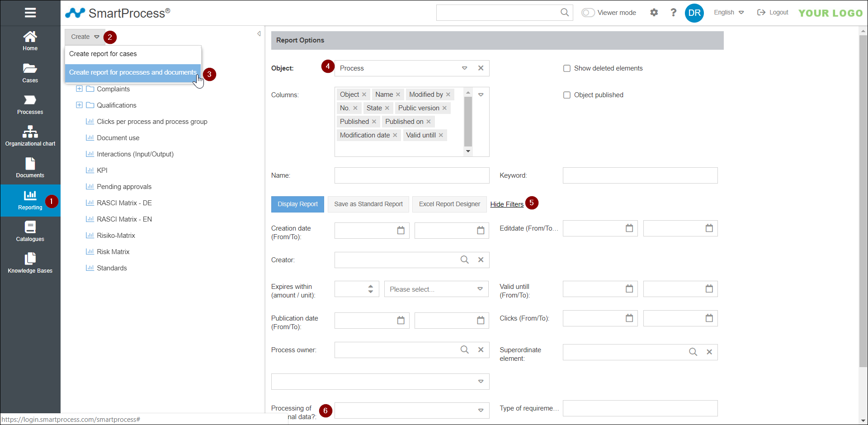Open help via question mark icon
Screen dimensions: 868x425
673,13
